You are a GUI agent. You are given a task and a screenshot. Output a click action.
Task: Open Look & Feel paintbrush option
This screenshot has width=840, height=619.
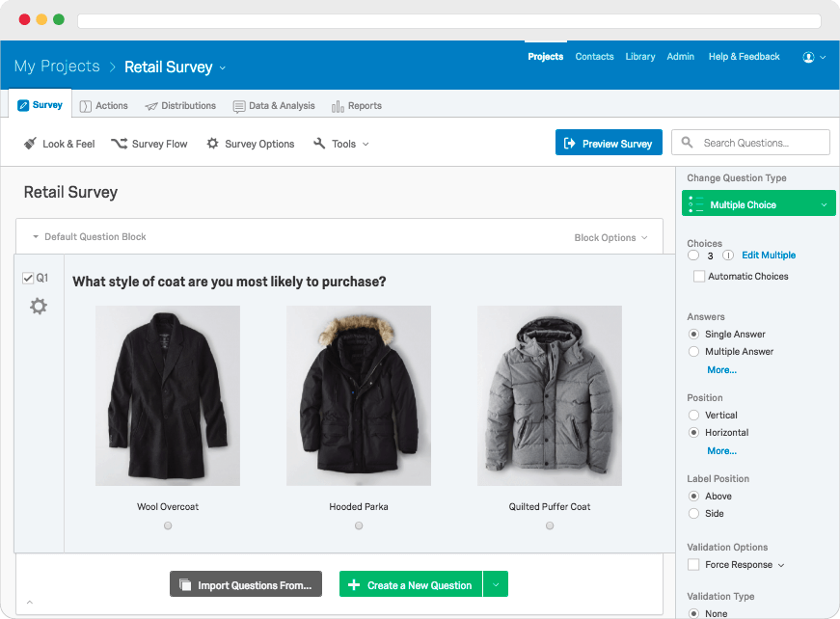60,144
